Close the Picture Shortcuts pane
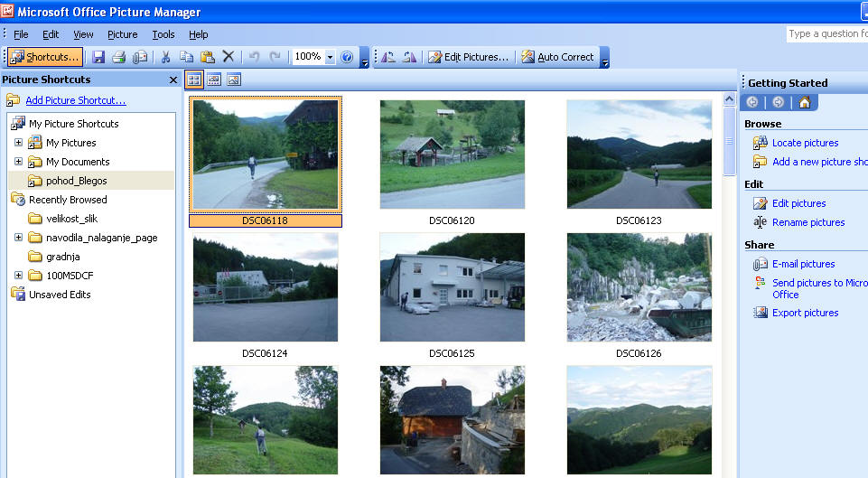This screenshot has width=868, height=478. [173, 80]
